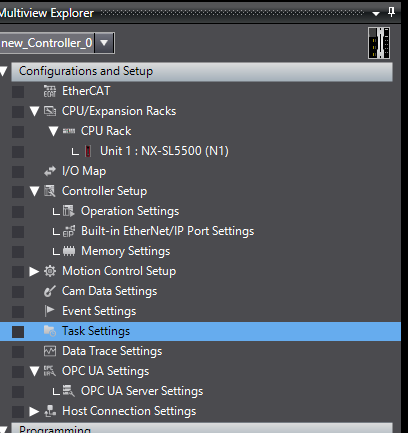This screenshot has width=408, height=433.
Task: Click the Motion Control Setup gear icon
Action: pyautogui.click(x=50, y=271)
